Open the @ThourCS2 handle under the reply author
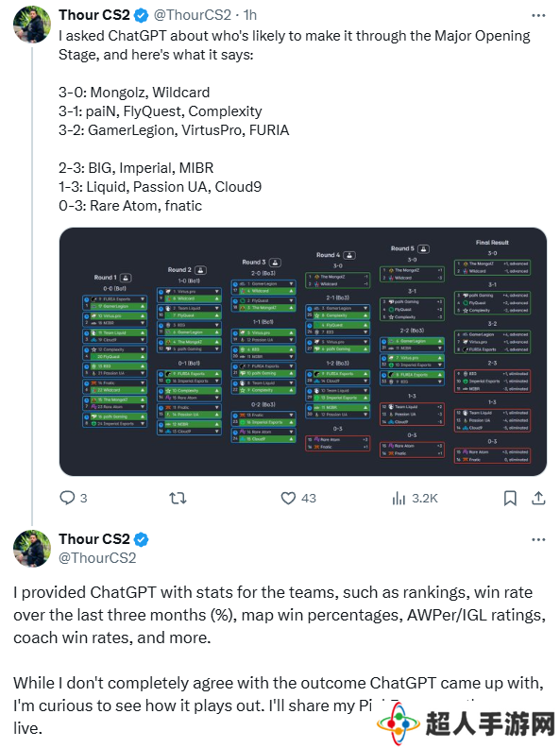560x748 pixels. point(97,557)
